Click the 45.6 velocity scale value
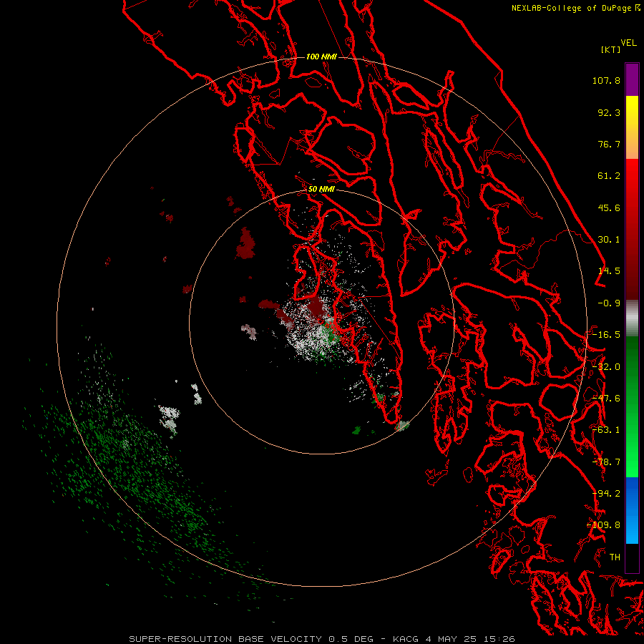The width and height of the screenshot is (644, 644). tap(609, 208)
